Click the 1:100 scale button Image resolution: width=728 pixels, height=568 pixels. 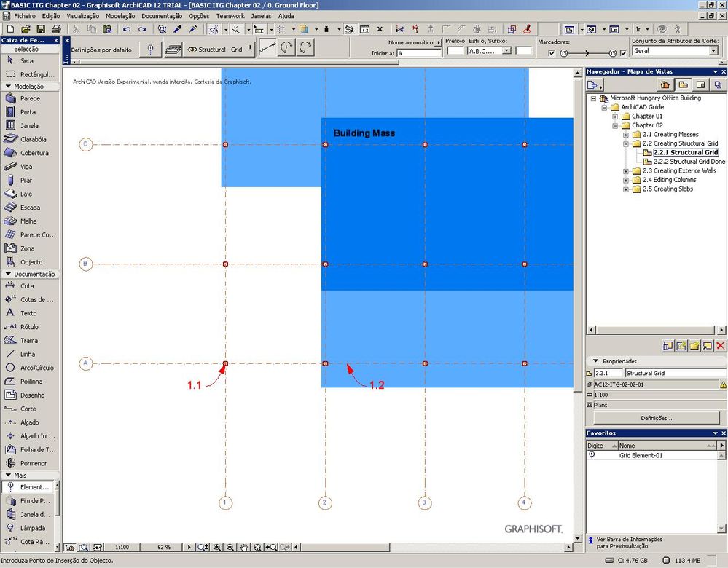click(122, 548)
